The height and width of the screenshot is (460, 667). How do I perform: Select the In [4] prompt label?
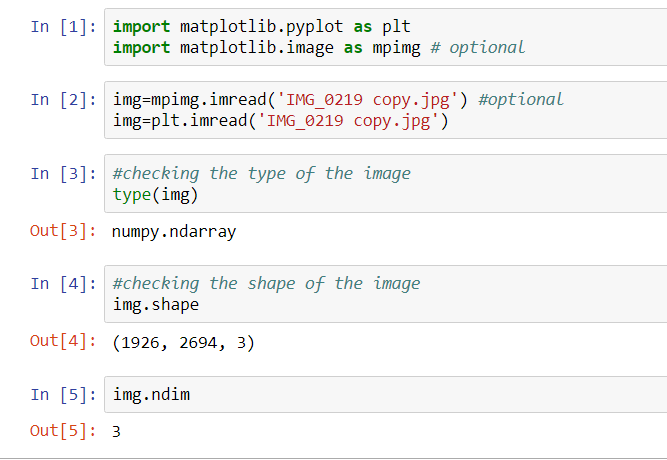(63, 284)
